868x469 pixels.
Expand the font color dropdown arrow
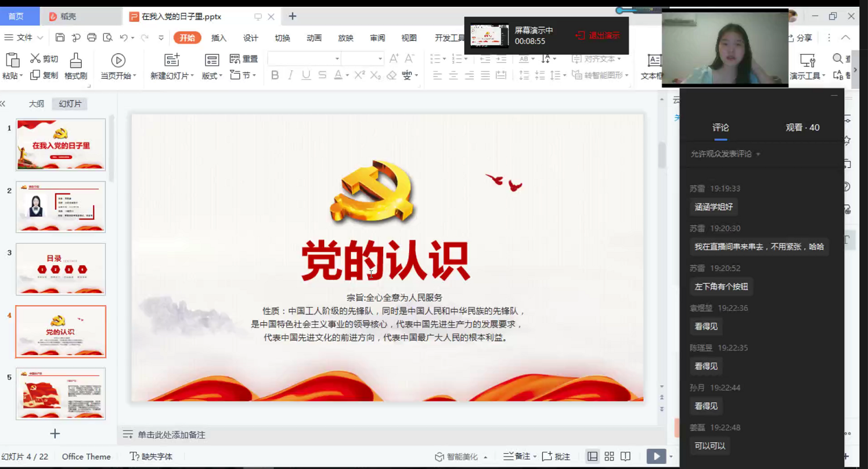coord(347,75)
